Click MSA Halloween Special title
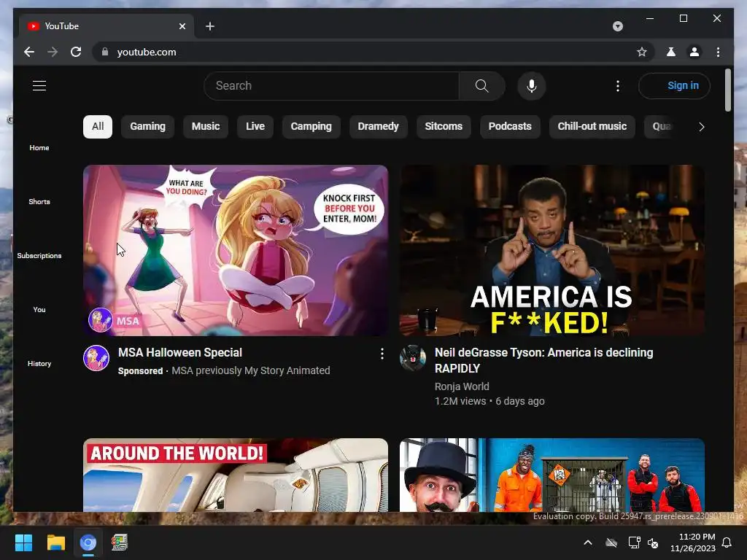 coord(180,353)
